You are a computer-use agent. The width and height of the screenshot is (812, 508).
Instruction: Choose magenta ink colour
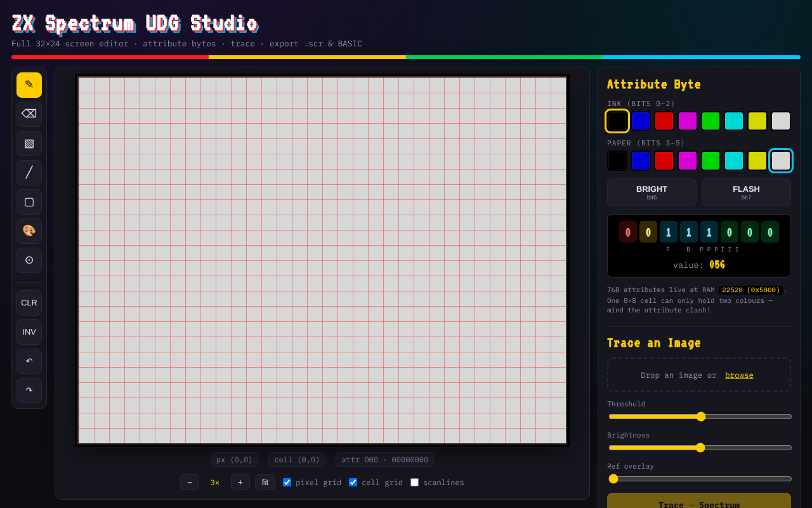tap(688, 121)
